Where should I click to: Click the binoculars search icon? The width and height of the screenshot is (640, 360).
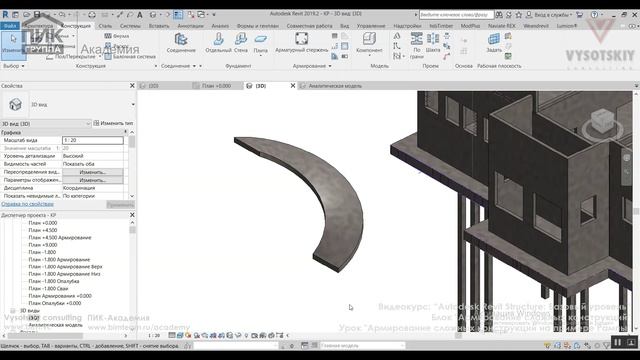(499, 15)
